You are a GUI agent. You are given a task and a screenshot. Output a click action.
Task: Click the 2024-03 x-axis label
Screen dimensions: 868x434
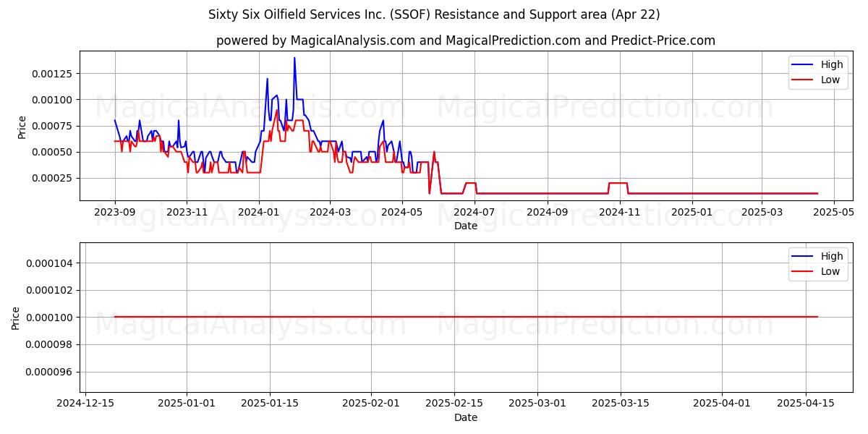click(x=330, y=213)
